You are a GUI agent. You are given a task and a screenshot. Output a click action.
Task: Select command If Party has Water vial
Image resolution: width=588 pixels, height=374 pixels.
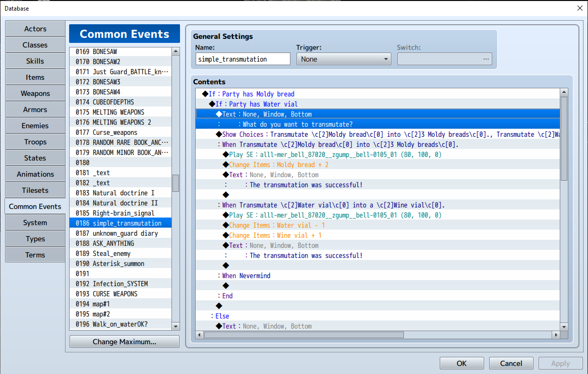point(378,104)
